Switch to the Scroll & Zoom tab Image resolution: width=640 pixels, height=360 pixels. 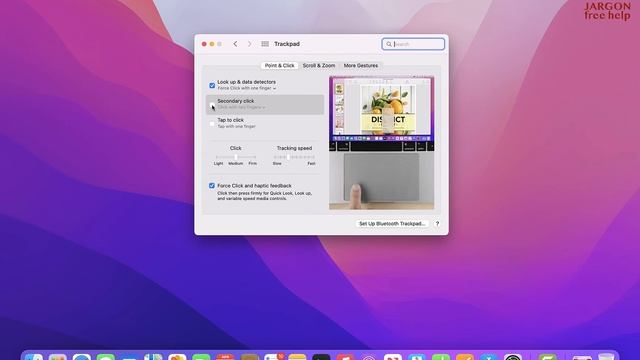coord(319,65)
